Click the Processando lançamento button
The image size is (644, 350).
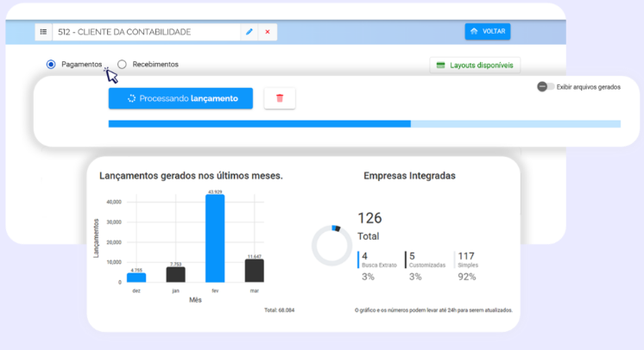click(180, 98)
